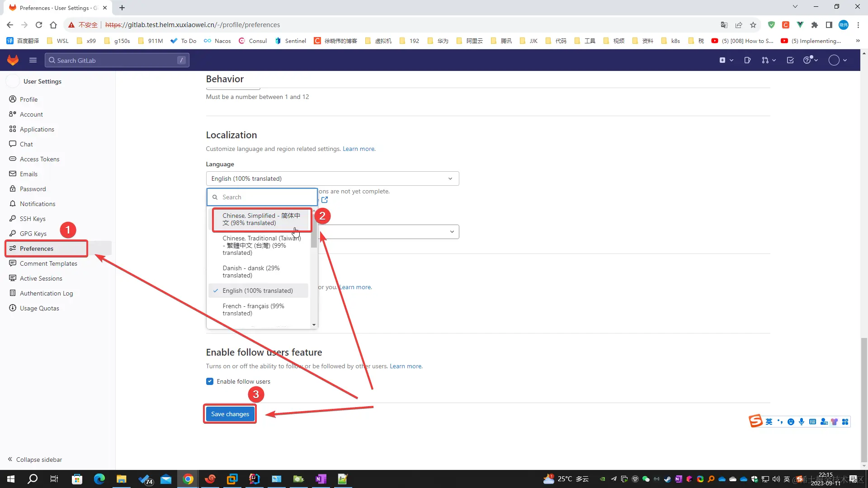
Task: Click the GitLab fox logo
Action: click(13, 60)
